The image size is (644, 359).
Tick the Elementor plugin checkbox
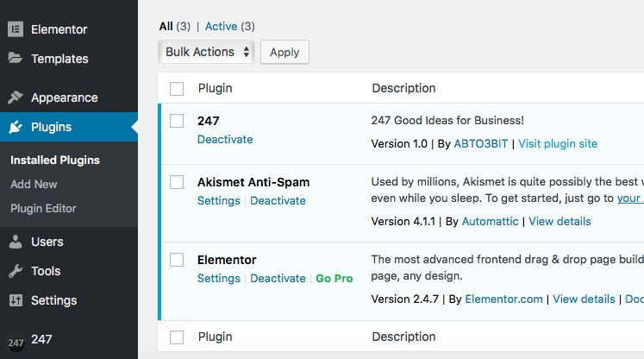click(177, 260)
